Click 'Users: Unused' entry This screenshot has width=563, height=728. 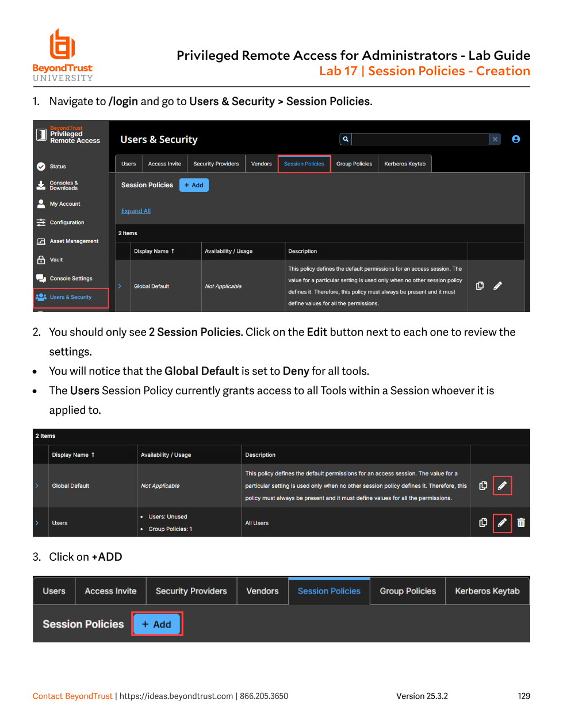pos(168,517)
